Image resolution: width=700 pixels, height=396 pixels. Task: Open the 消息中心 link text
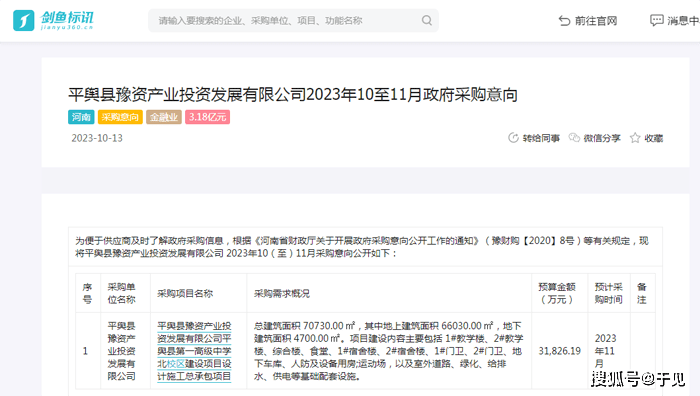click(683, 21)
